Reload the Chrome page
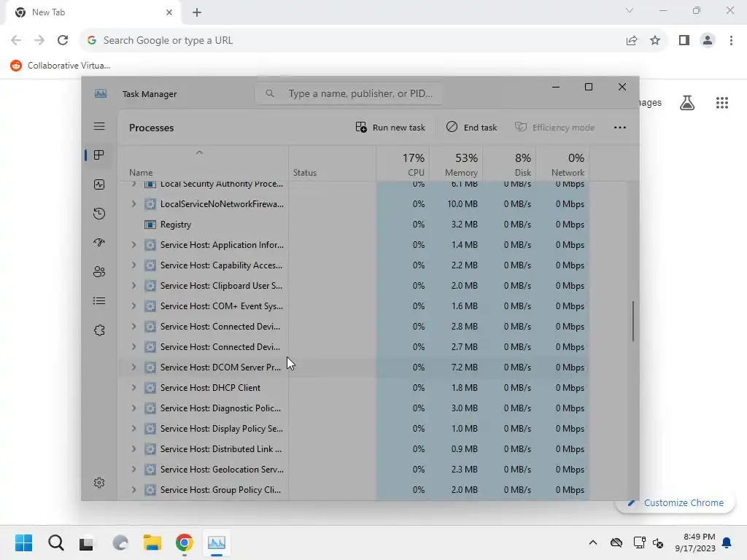 coord(63,40)
